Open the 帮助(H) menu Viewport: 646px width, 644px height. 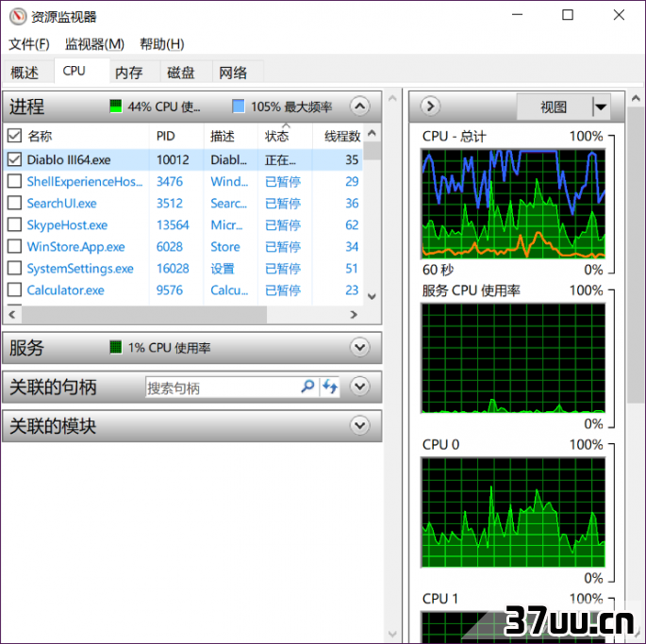(162, 43)
